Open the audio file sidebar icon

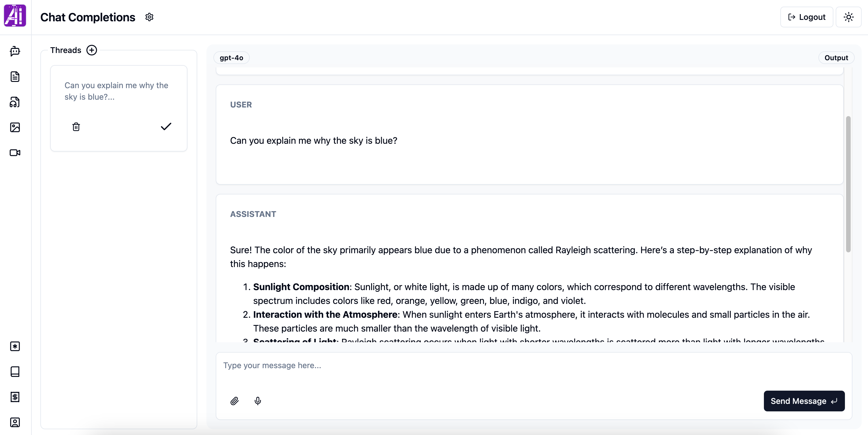pos(15,102)
